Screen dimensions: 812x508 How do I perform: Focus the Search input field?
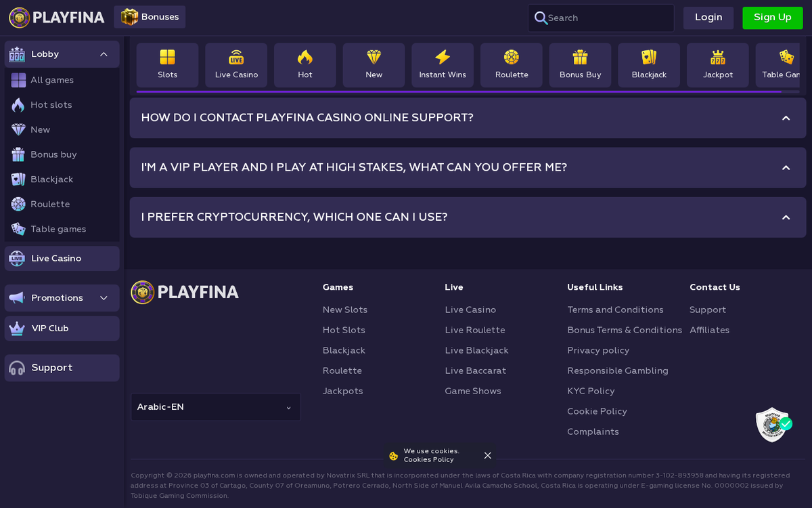601,18
